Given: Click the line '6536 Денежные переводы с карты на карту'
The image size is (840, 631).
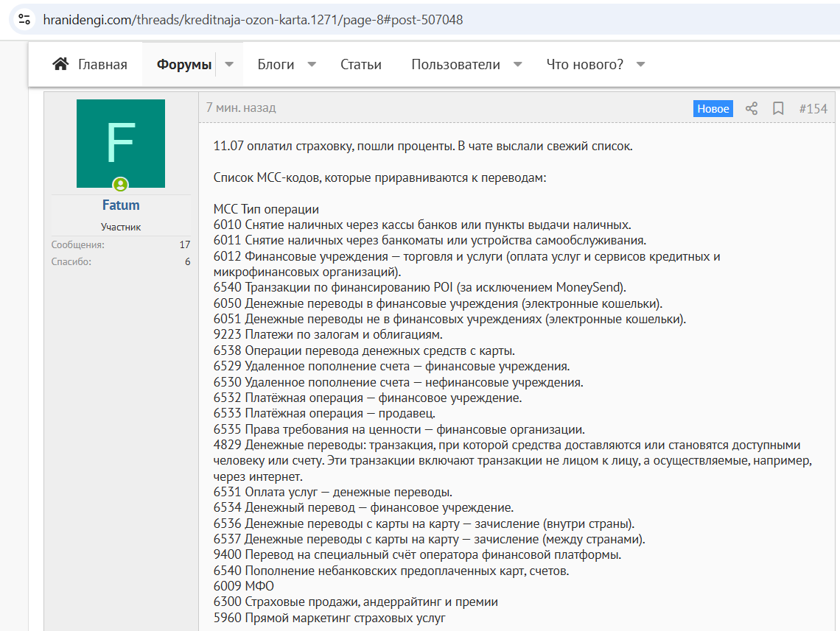Looking at the screenshot, I should 424,524.
